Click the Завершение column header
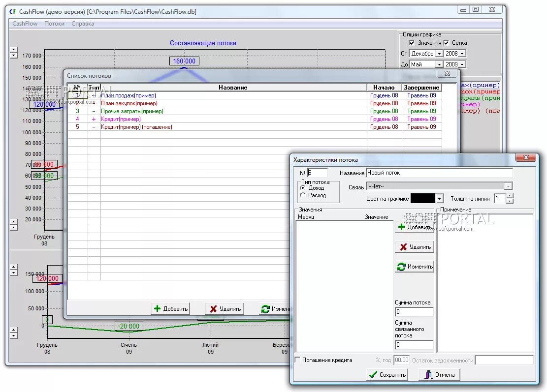The height and width of the screenshot is (392, 547). pos(421,88)
